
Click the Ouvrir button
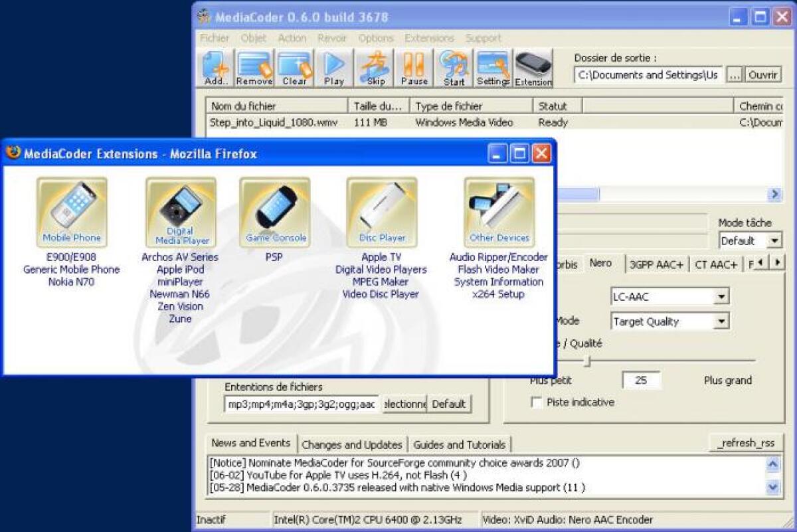[762, 74]
